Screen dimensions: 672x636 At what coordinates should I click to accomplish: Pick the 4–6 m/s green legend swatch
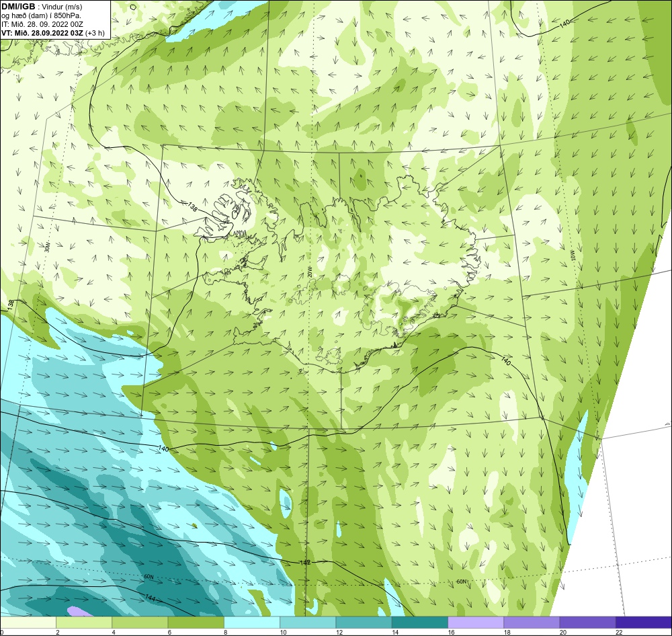click(140, 622)
